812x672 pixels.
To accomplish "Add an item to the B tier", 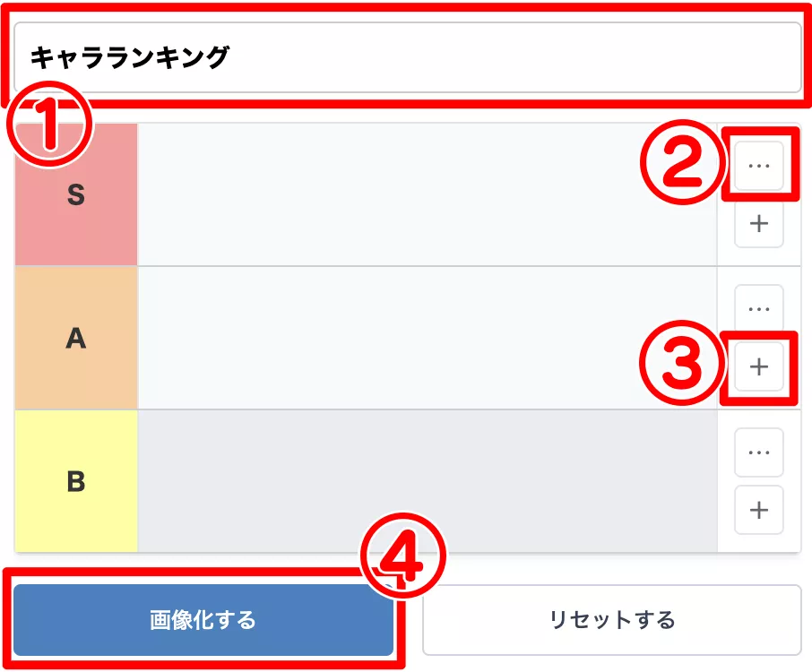I will click(x=759, y=510).
